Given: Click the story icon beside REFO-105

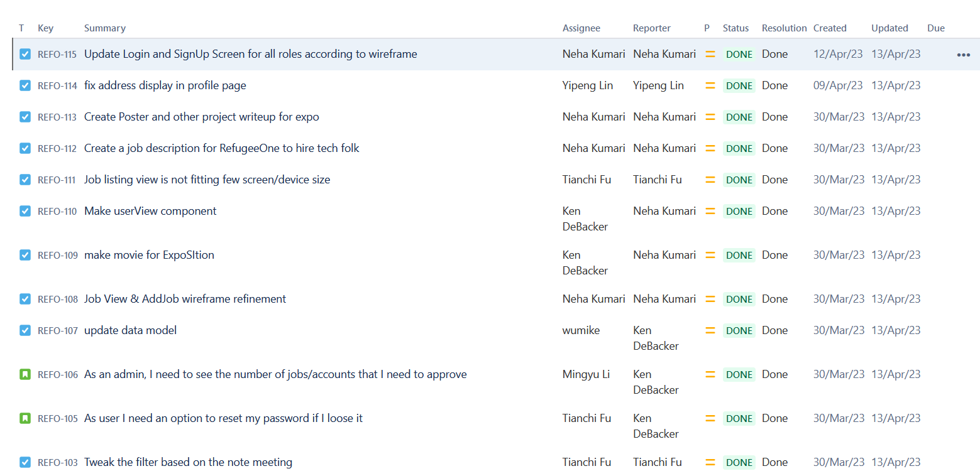Looking at the screenshot, I should coord(25,418).
